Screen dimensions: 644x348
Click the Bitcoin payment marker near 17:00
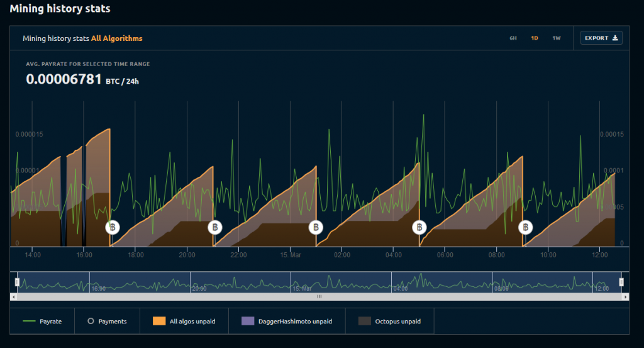point(111,227)
